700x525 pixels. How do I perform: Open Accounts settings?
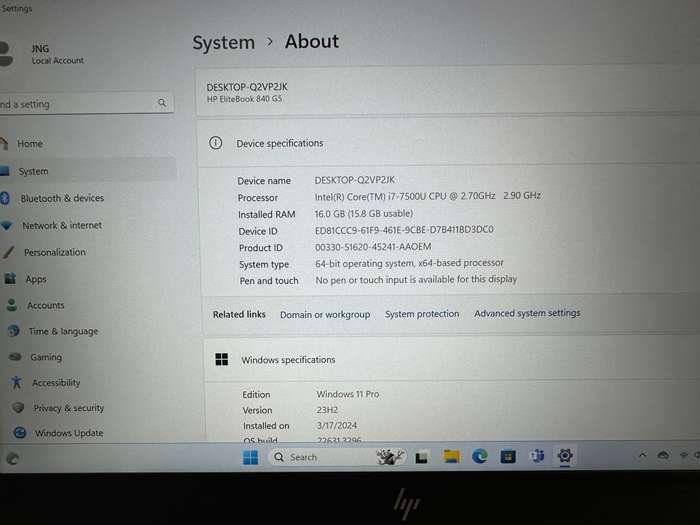tap(46, 305)
